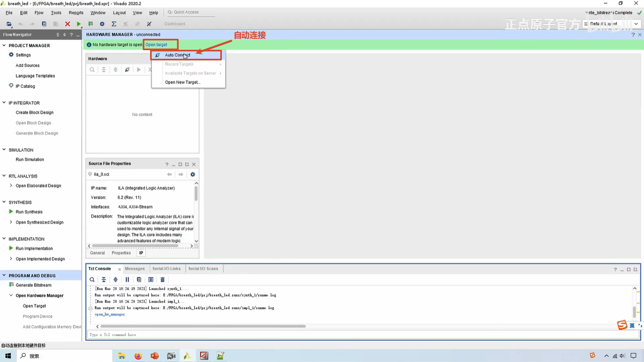The width and height of the screenshot is (644, 362).
Task: Open Flow Navigator help question mark
Action: [71, 35]
